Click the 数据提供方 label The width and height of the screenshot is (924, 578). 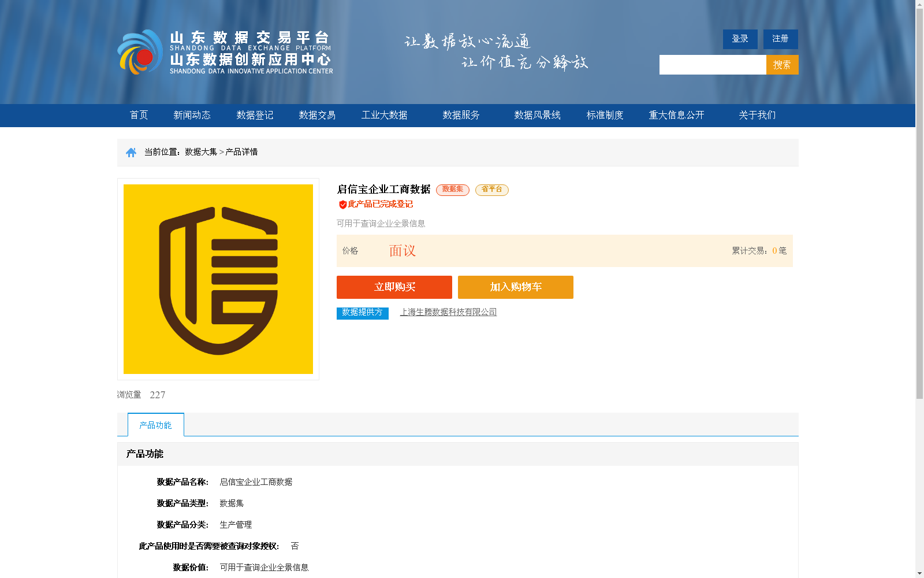tap(363, 313)
